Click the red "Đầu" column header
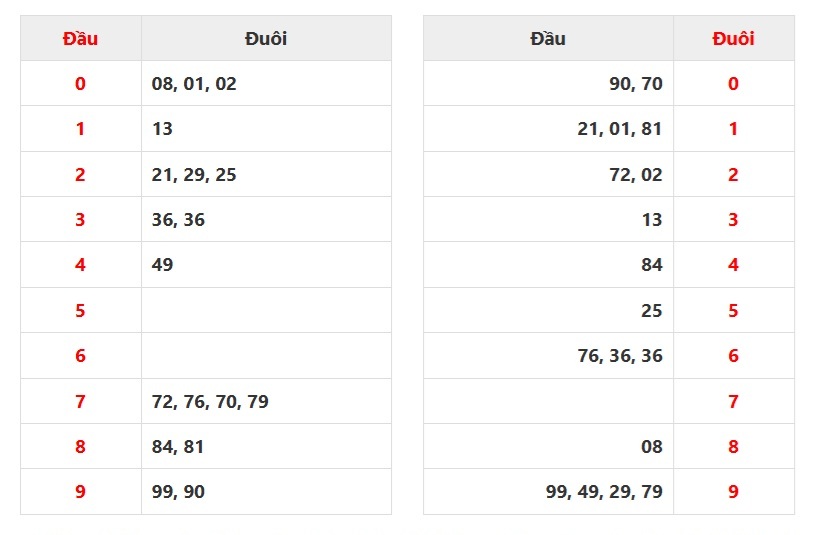This screenshot has width=817, height=535. coord(80,39)
